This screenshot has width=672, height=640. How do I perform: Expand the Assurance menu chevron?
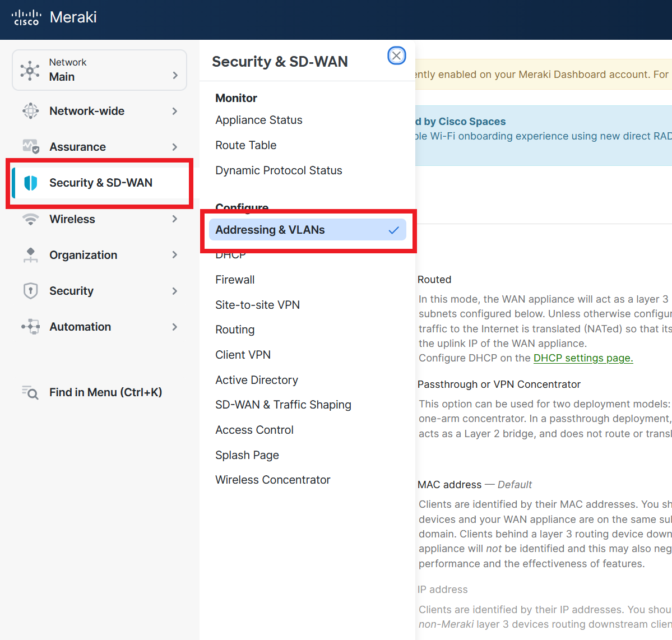pos(174,147)
